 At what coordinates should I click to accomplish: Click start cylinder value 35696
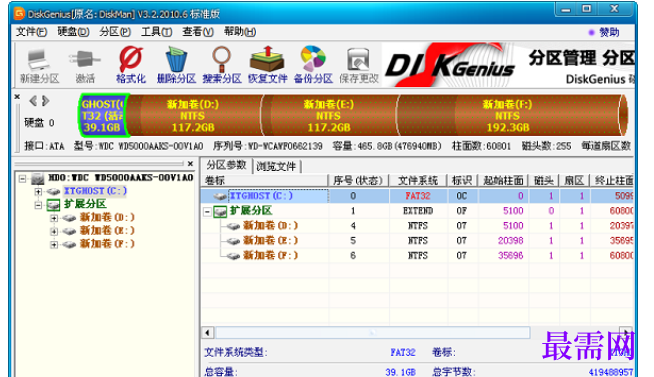pyautogui.click(x=511, y=256)
